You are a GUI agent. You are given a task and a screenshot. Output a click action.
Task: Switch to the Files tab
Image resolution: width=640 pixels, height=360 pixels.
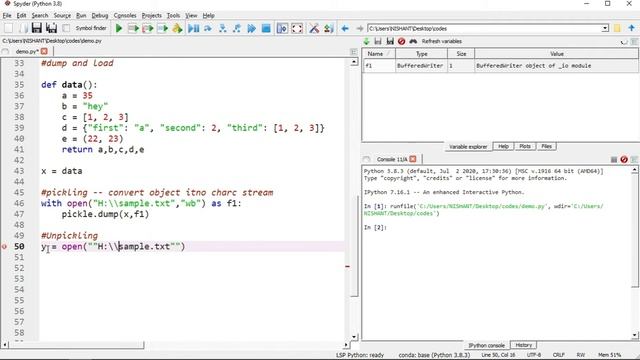pos(547,146)
